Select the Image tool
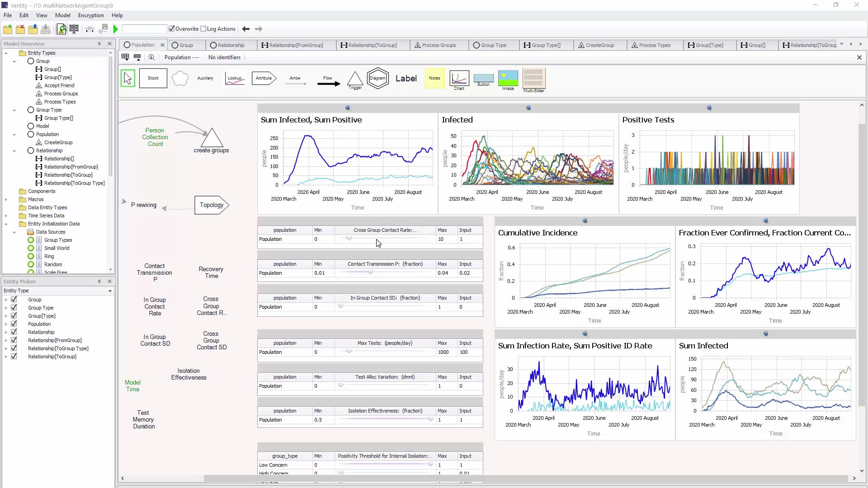 pyautogui.click(x=508, y=80)
